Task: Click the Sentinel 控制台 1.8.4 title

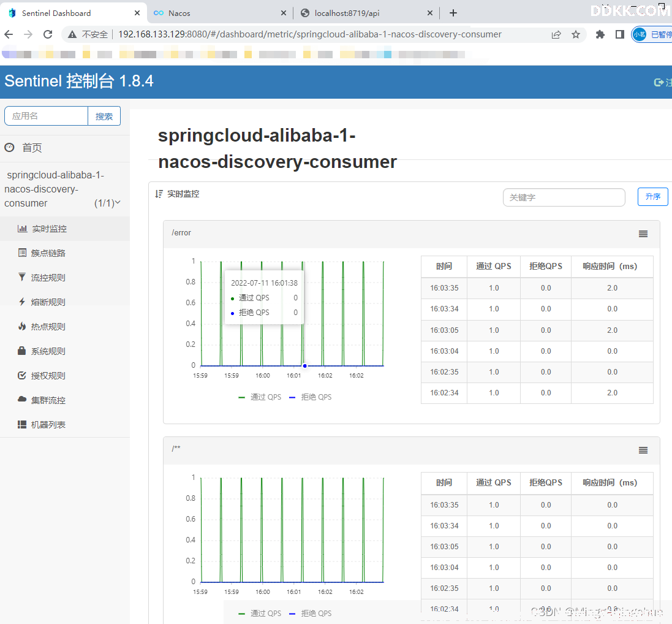Action: pyautogui.click(x=79, y=81)
